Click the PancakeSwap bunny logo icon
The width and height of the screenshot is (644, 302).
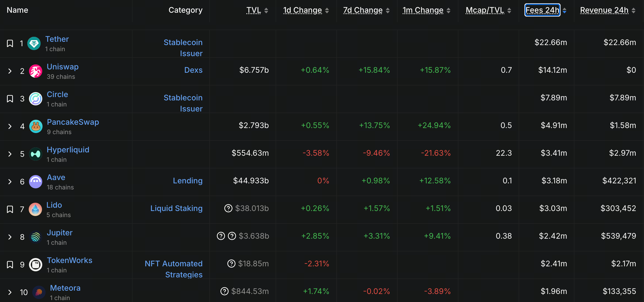click(36, 126)
